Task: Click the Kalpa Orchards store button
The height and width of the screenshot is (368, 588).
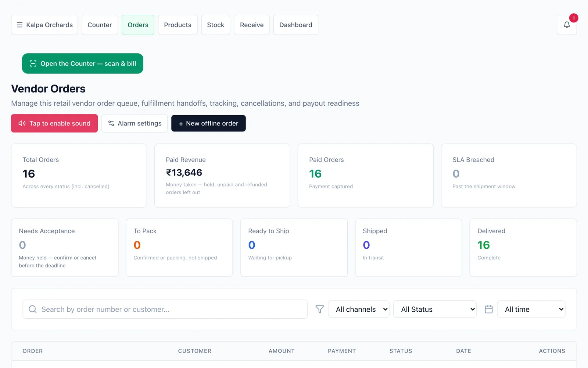Action: click(x=44, y=25)
